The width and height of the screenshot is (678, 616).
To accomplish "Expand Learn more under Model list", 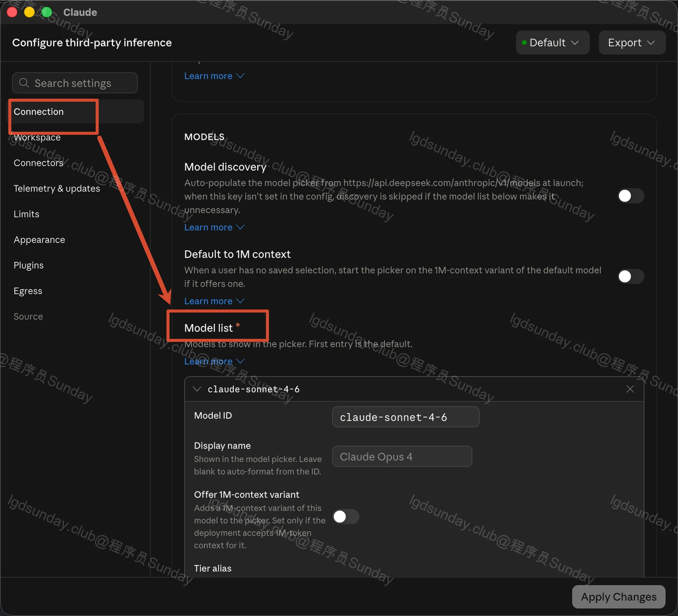I will tap(214, 361).
